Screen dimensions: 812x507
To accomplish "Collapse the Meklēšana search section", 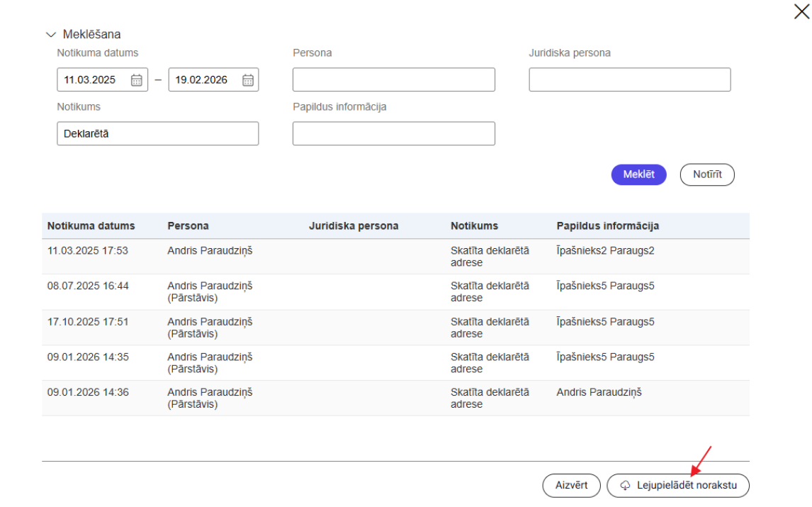I will point(50,35).
